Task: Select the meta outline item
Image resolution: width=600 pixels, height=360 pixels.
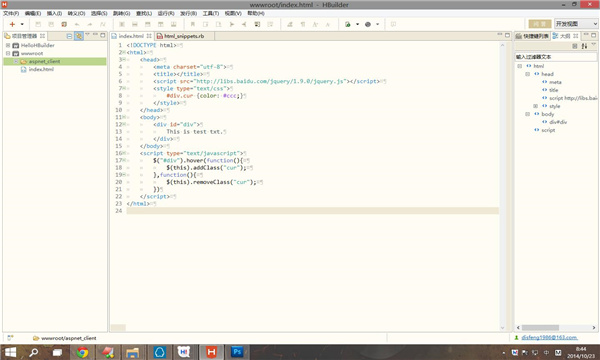Action: (x=555, y=82)
